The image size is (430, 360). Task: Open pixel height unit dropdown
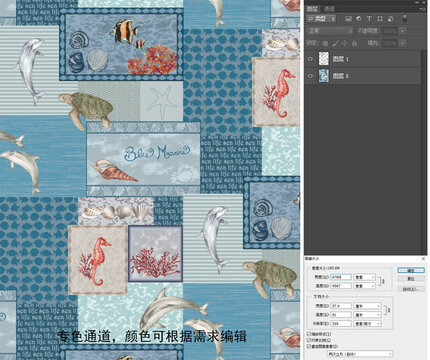point(364,286)
